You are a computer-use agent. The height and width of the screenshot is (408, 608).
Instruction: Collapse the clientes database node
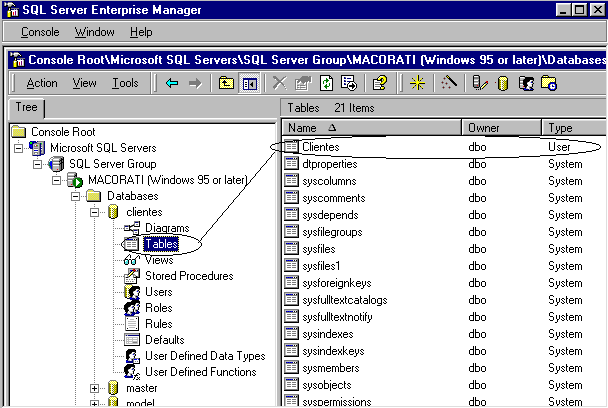[x=94, y=212]
